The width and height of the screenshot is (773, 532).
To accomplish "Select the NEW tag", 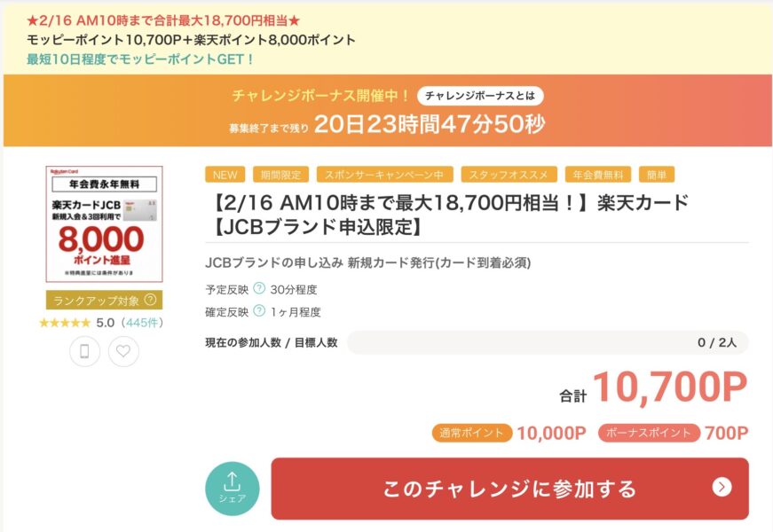I will [x=225, y=174].
